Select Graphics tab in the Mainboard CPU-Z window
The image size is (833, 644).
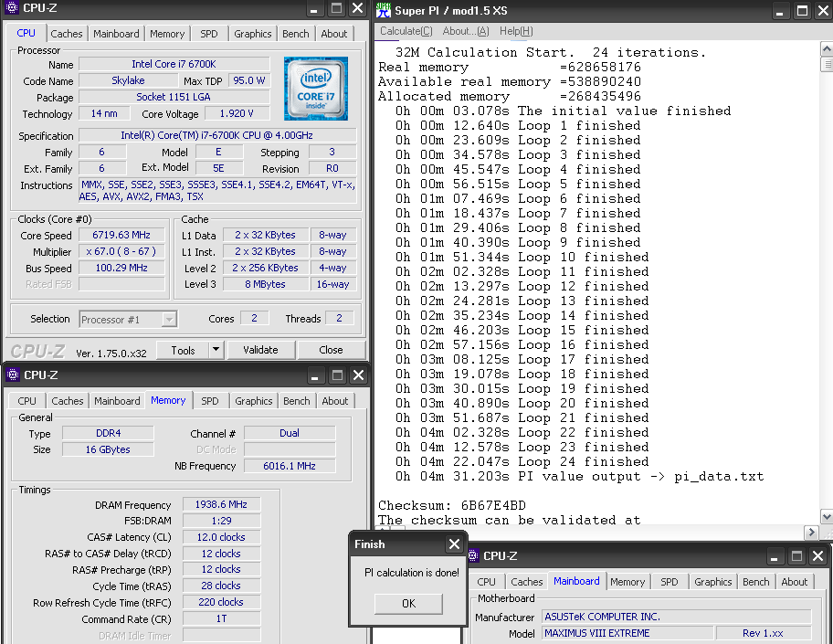pyautogui.click(x=713, y=582)
